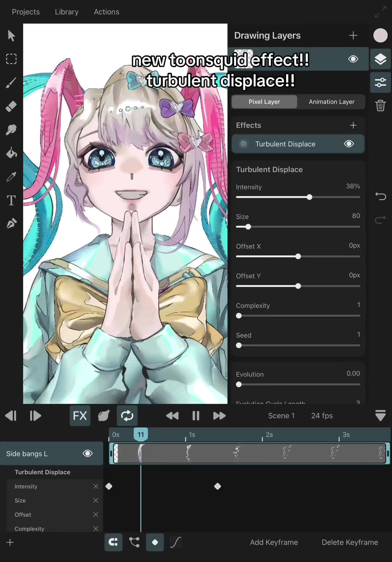Click Add Keyframe
The width and height of the screenshot is (392, 562).
pyautogui.click(x=274, y=542)
